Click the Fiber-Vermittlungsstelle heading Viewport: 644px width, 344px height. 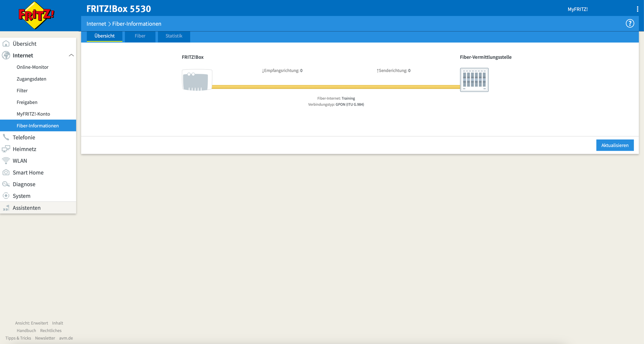coord(486,57)
